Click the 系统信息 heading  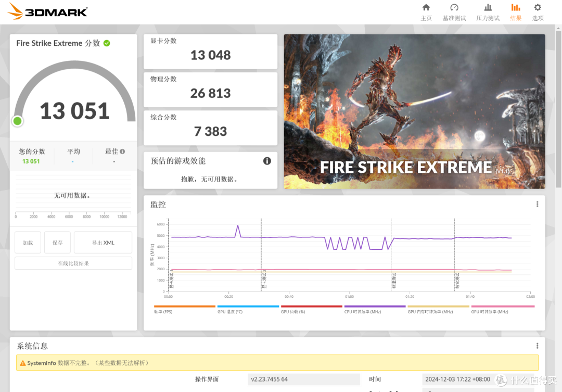point(32,346)
